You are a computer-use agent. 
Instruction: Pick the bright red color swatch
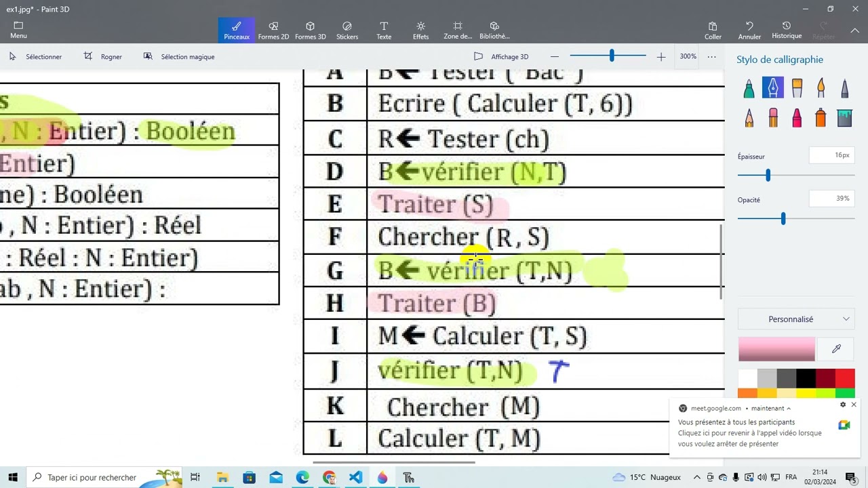click(x=845, y=378)
